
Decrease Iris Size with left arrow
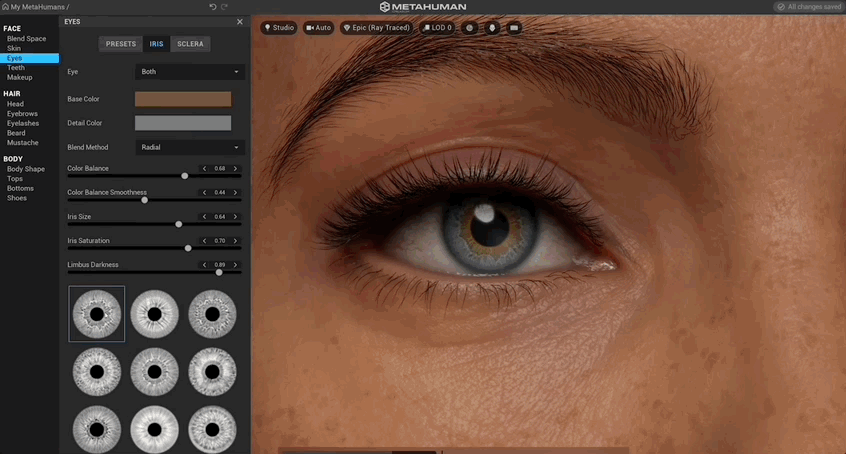[204, 217]
